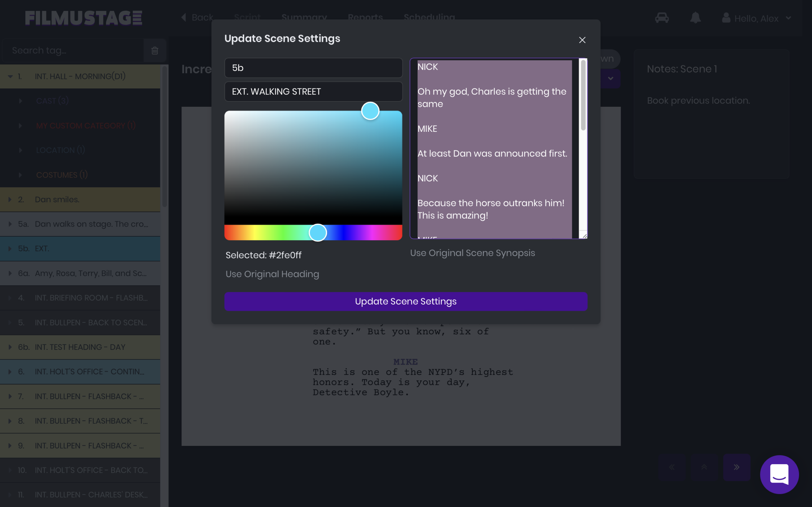Advance scenes with the double right-arrow icon
Image resolution: width=812 pixels, height=507 pixels.
[736, 467]
